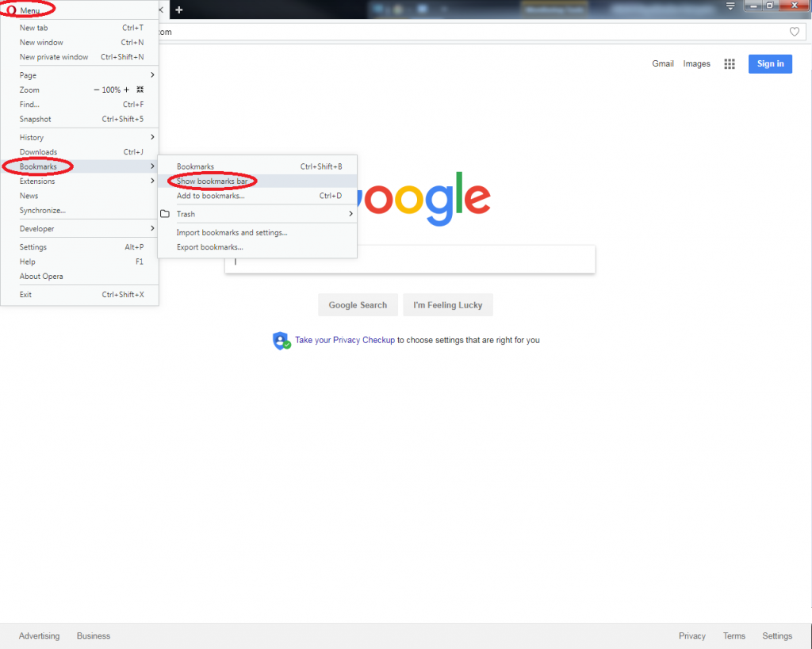Open Import bookmarks and settings
The image size is (812, 649).
(x=233, y=232)
